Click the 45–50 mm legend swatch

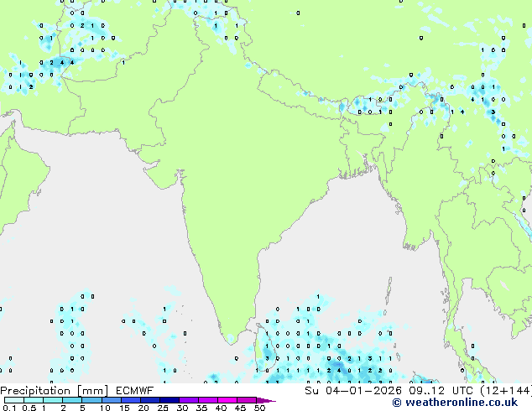(x=247, y=400)
